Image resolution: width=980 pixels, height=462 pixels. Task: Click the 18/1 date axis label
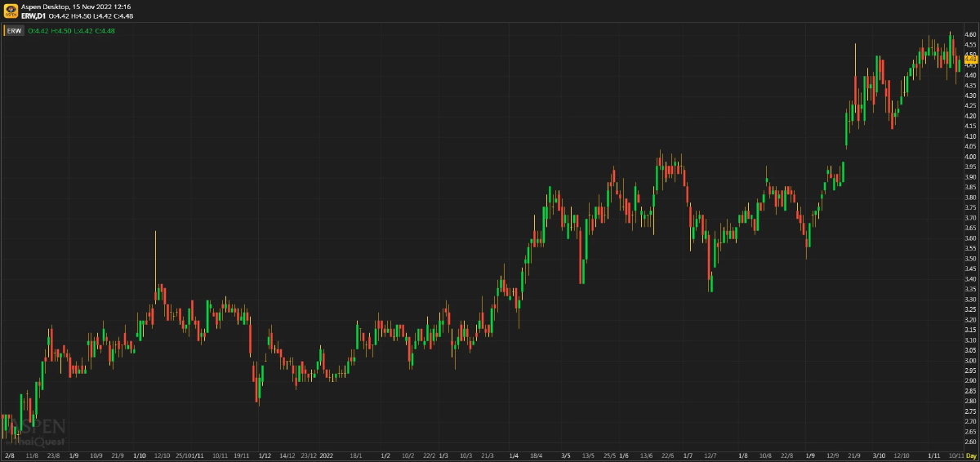[355, 455]
